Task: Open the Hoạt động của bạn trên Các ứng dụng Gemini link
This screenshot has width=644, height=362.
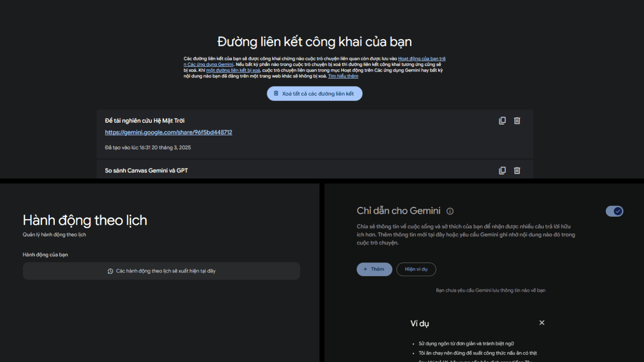Action: click(314, 61)
